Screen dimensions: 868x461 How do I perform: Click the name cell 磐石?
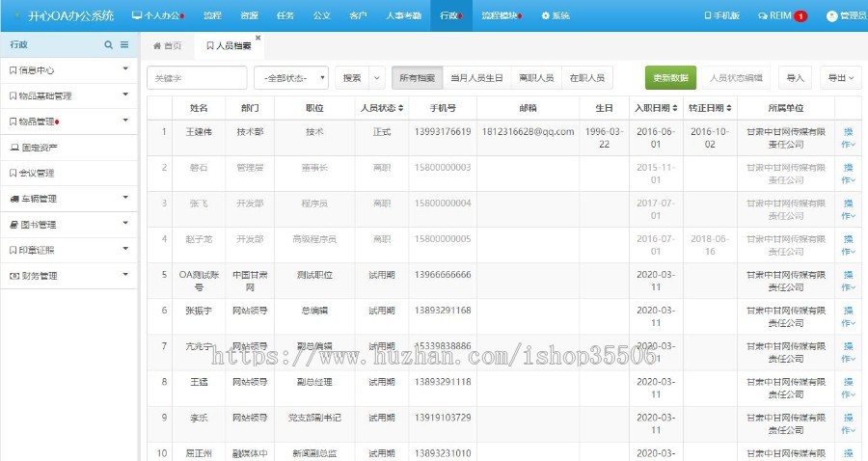[x=199, y=168]
